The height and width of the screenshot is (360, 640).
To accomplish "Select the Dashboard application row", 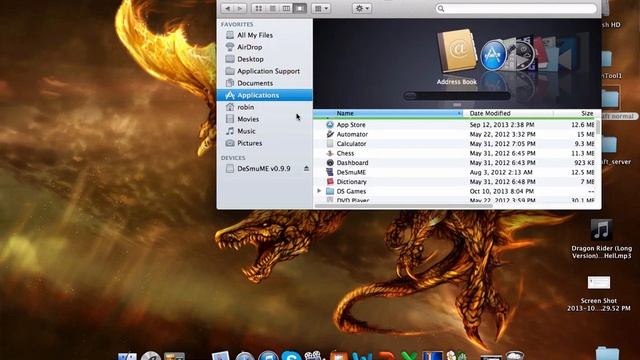I will tap(454, 163).
